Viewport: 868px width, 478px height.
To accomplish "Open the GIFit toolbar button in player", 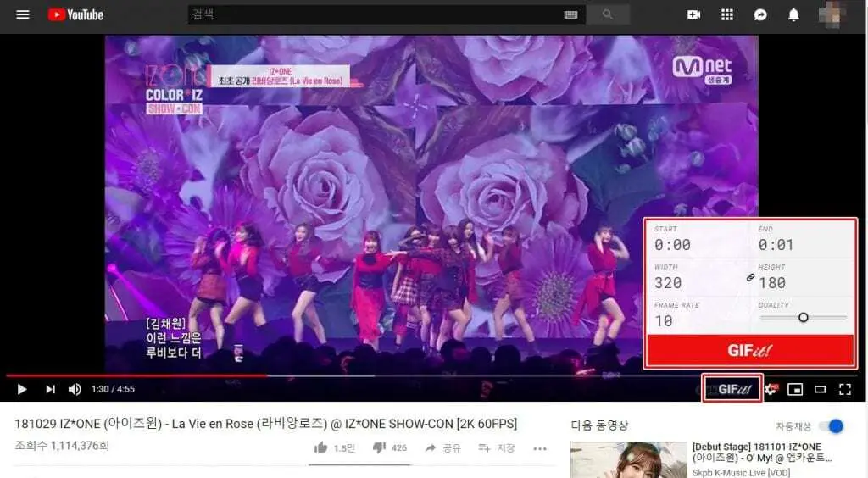I will click(732, 389).
